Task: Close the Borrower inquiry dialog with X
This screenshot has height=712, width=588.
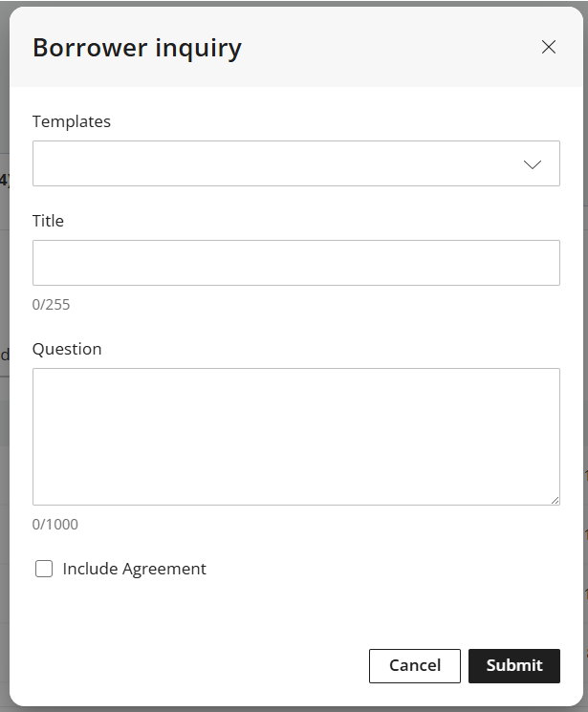Action: [x=548, y=47]
